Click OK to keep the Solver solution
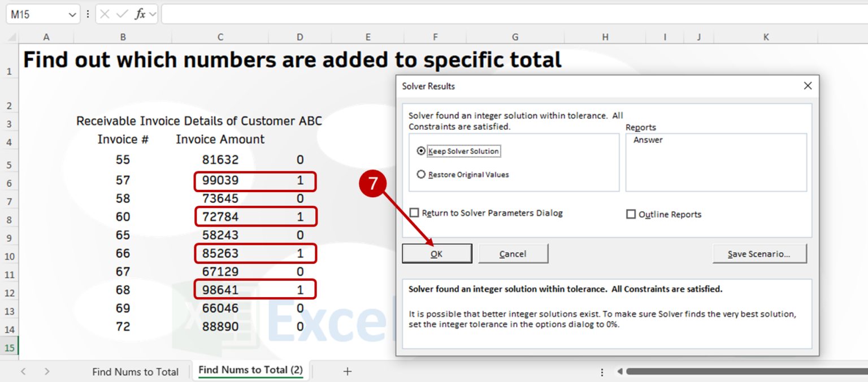Viewport: 868px width, 382px height. [x=437, y=253]
